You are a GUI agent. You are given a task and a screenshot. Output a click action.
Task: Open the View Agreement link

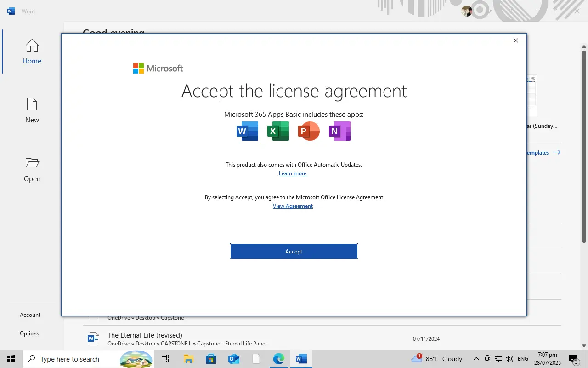(293, 206)
